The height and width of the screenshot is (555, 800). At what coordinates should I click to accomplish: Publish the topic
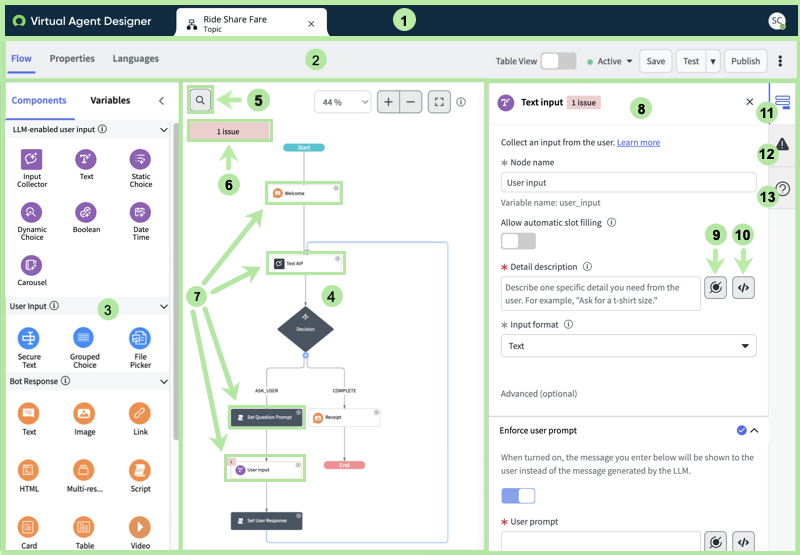point(745,61)
